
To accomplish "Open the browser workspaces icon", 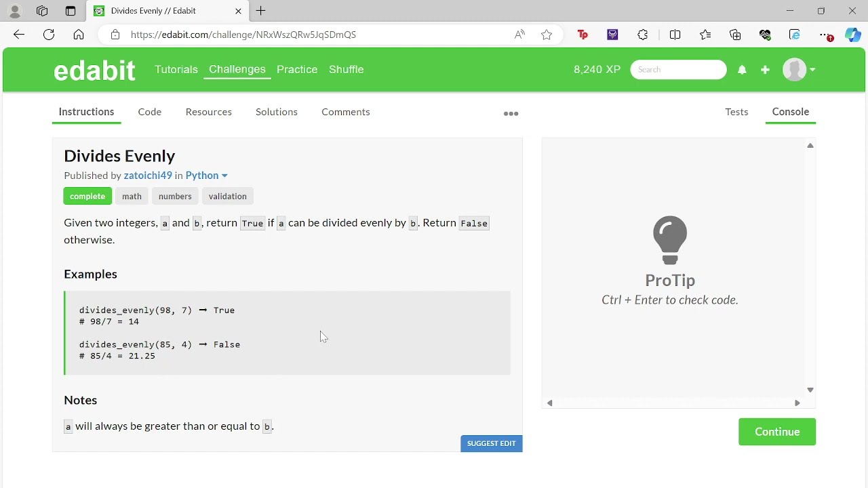I will [42, 11].
